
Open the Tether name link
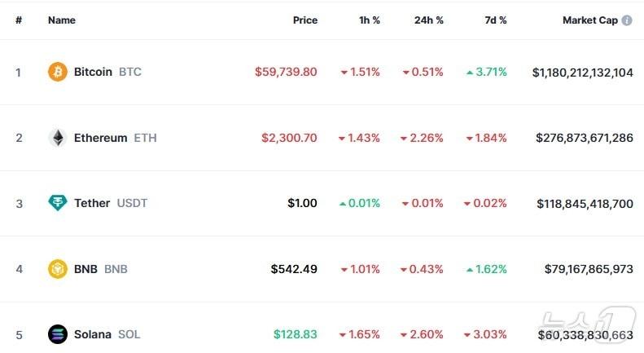click(x=92, y=203)
